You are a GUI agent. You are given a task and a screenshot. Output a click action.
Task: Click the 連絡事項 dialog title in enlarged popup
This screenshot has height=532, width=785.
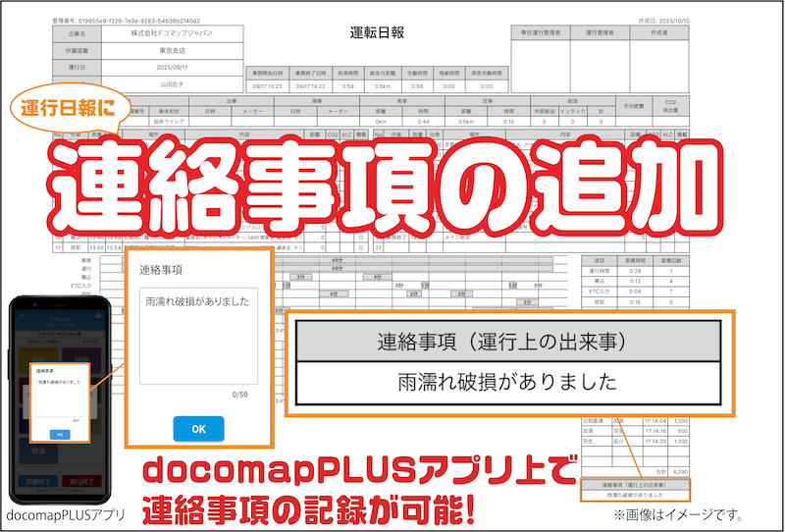[x=161, y=268]
